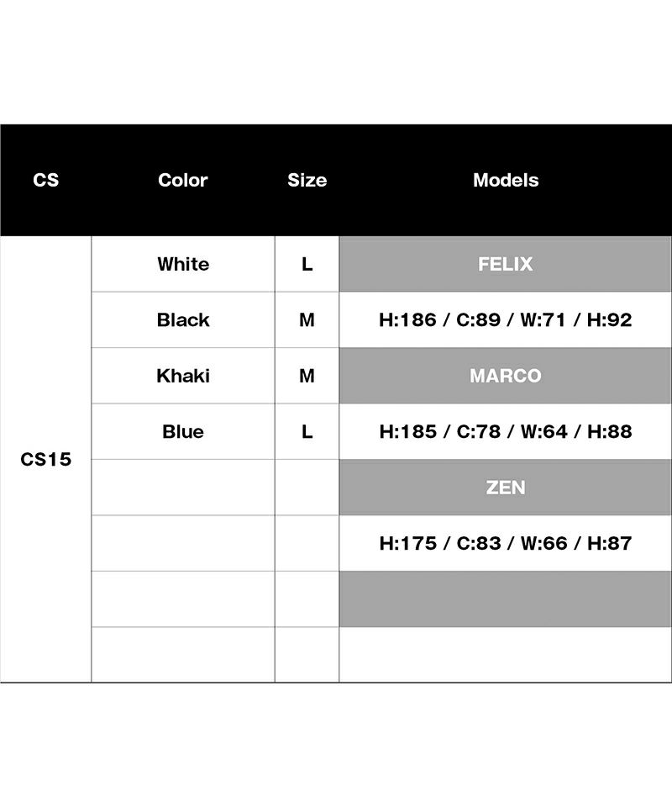Click the empty gray cell below H:175 measurements
Image resolution: width=672 pixels, height=807 pixels.
(506, 599)
